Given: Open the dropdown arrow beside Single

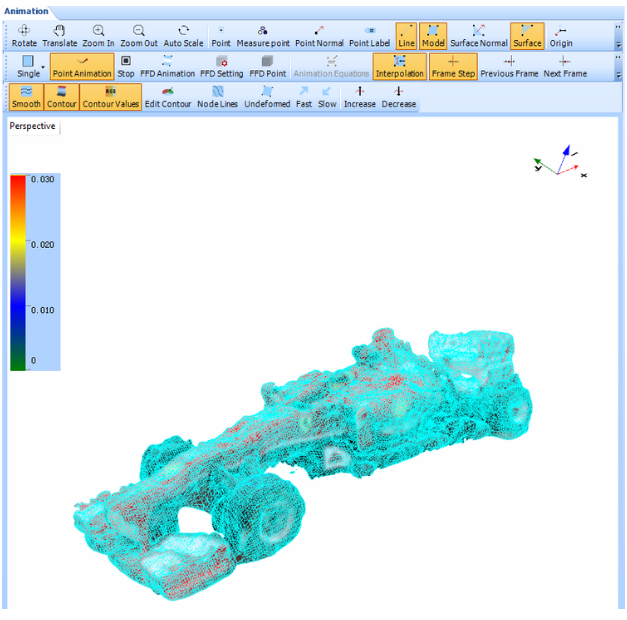Looking at the screenshot, I should click(43, 67).
